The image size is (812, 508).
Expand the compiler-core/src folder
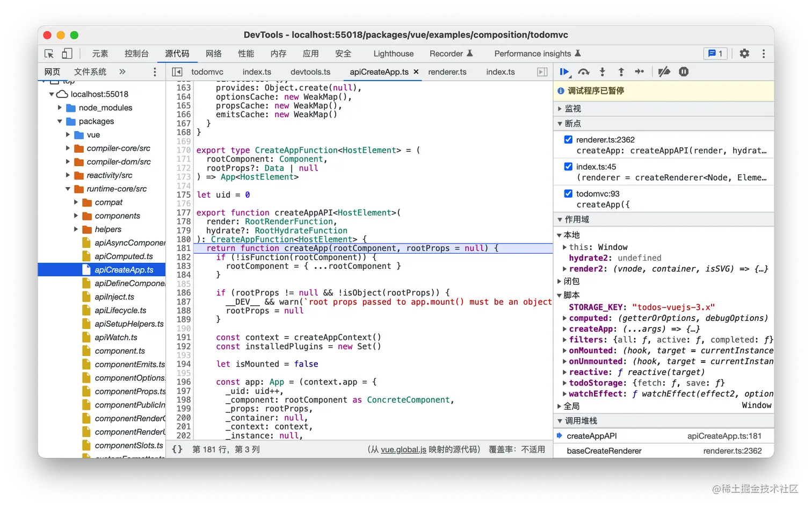[68, 148]
